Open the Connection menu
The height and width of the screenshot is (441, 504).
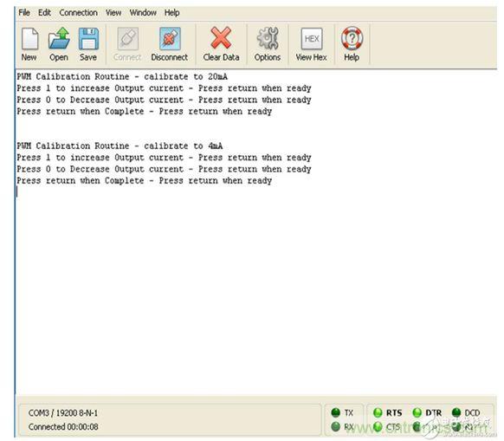(x=79, y=12)
